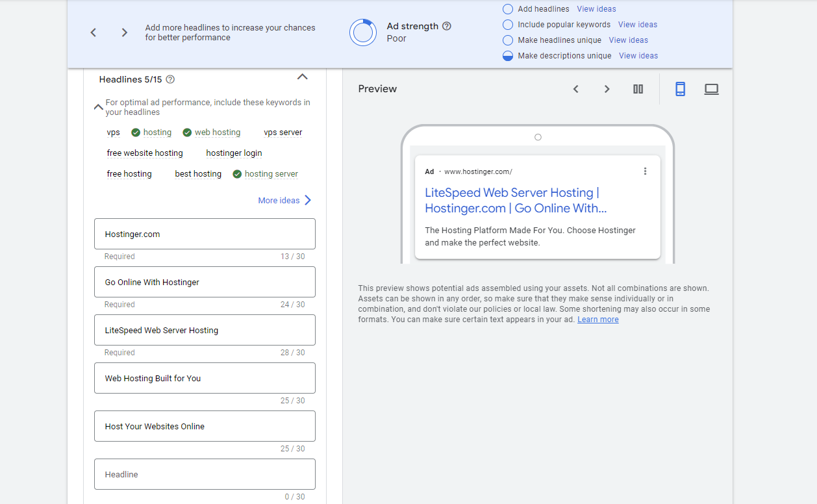817x504 pixels.
Task: Show next ad preview
Action: pyautogui.click(x=607, y=89)
